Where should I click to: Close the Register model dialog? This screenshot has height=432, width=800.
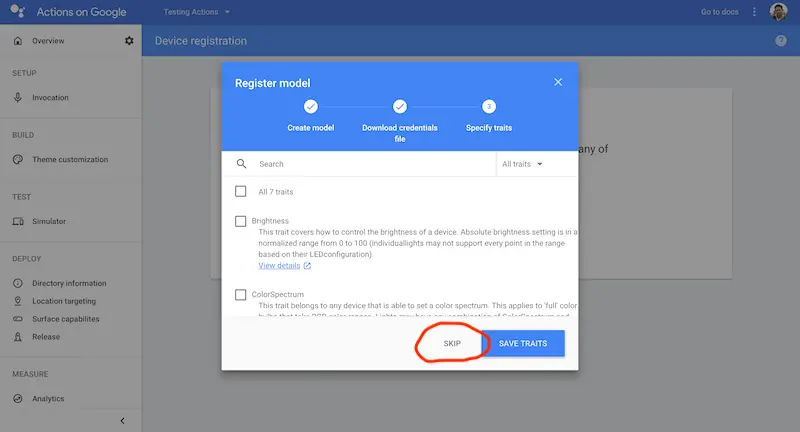[558, 82]
